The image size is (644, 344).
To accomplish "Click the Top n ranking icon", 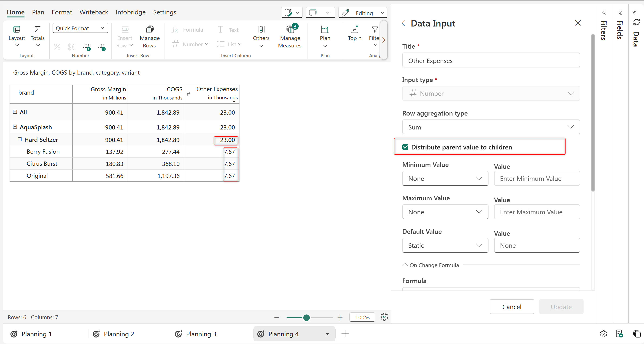I will point(354,30).
